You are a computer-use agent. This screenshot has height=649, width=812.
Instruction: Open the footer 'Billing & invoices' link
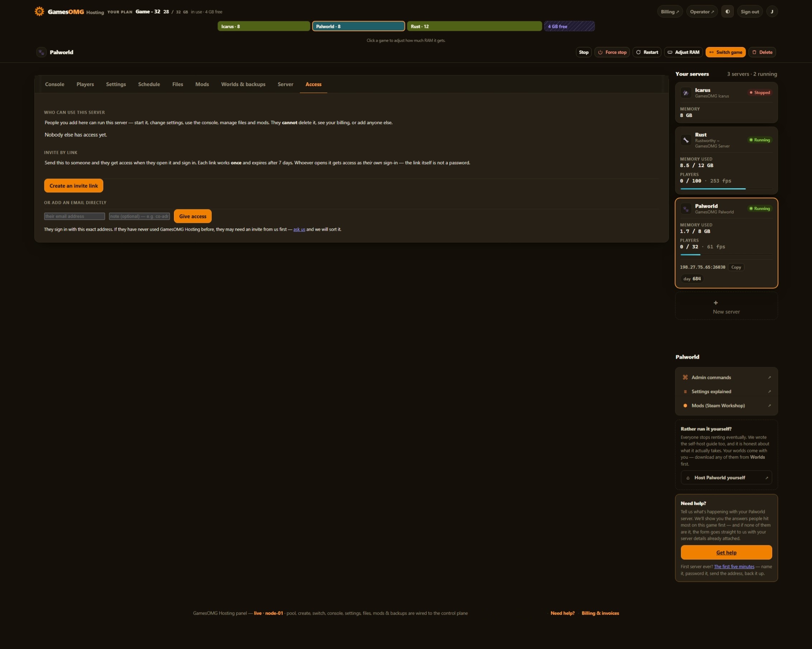(600, 613)
